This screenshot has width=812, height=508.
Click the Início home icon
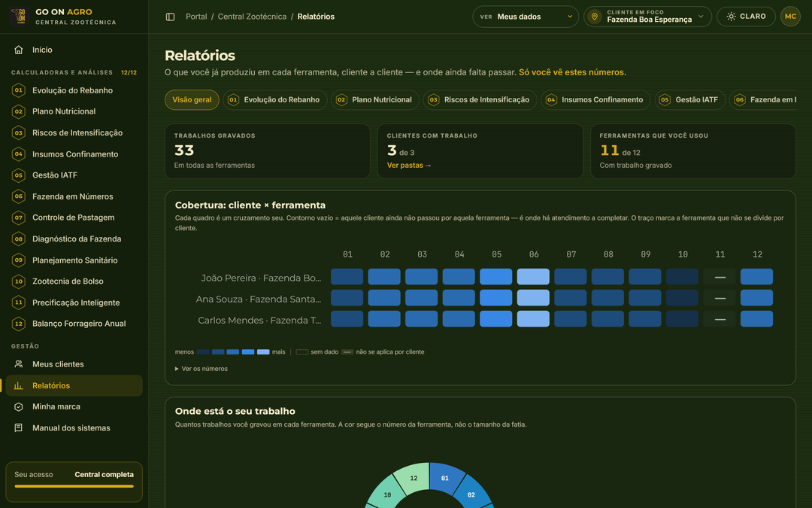(19, 50)
